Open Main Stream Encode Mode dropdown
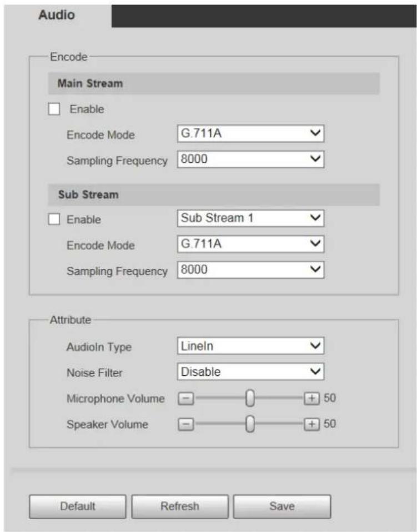This screenshot has width=417, height=532. click(250, 133)
